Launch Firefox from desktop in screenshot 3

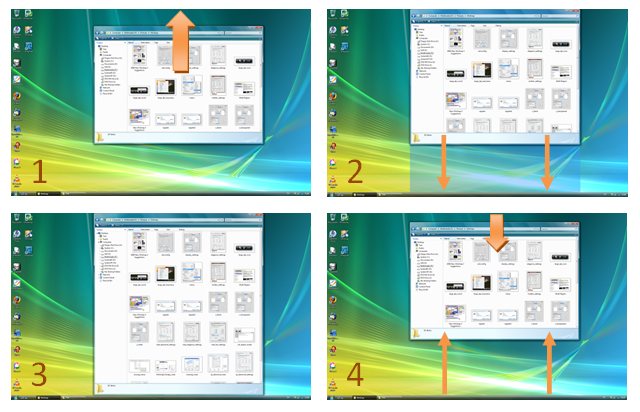pyautogui.click(x=17, y=300)
